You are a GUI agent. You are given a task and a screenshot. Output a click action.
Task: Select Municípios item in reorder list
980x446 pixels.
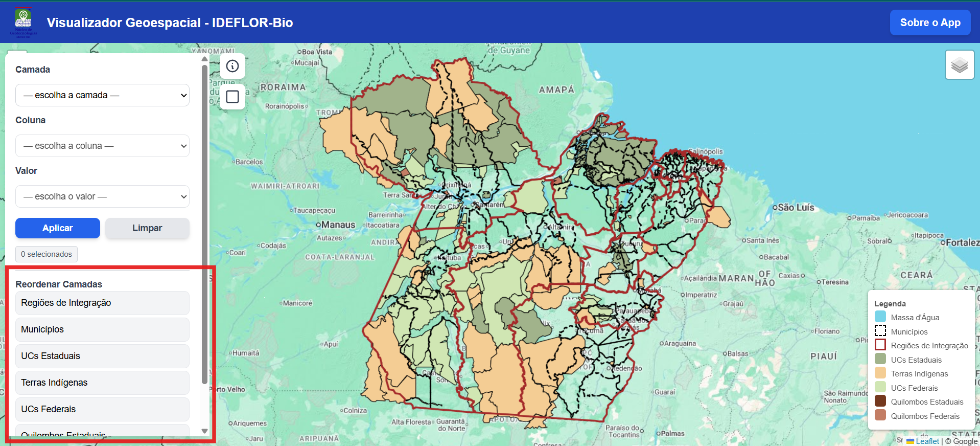pos(102,329)
